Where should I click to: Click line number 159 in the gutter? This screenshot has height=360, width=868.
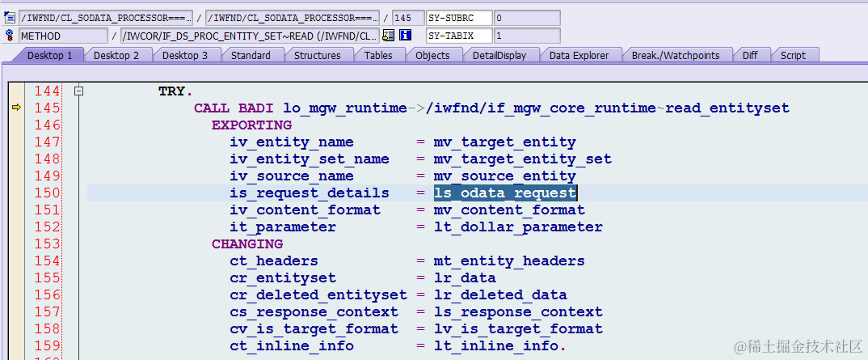click(47, 345)
